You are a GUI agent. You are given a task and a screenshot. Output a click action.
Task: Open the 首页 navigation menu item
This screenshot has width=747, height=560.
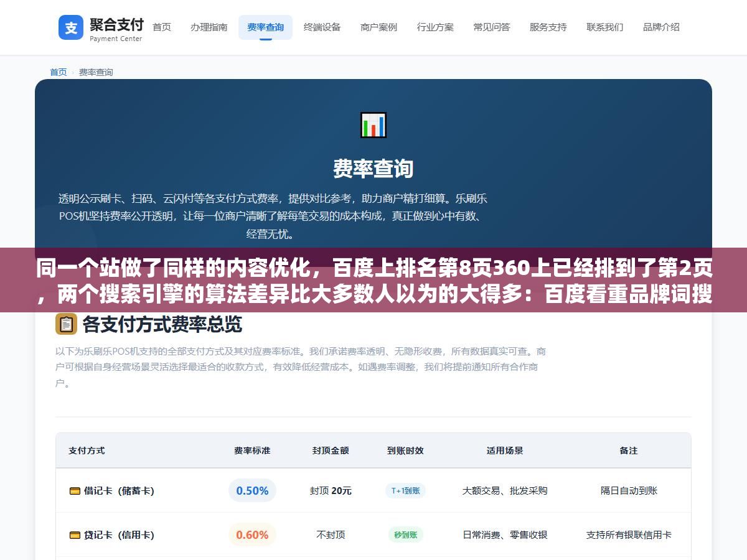tap(162, 27)
